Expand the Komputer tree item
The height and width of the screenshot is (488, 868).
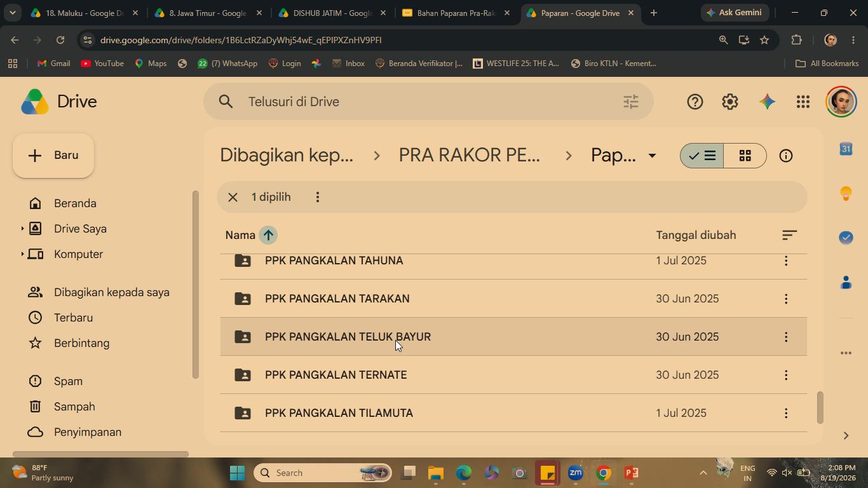(x=22, y=254)
